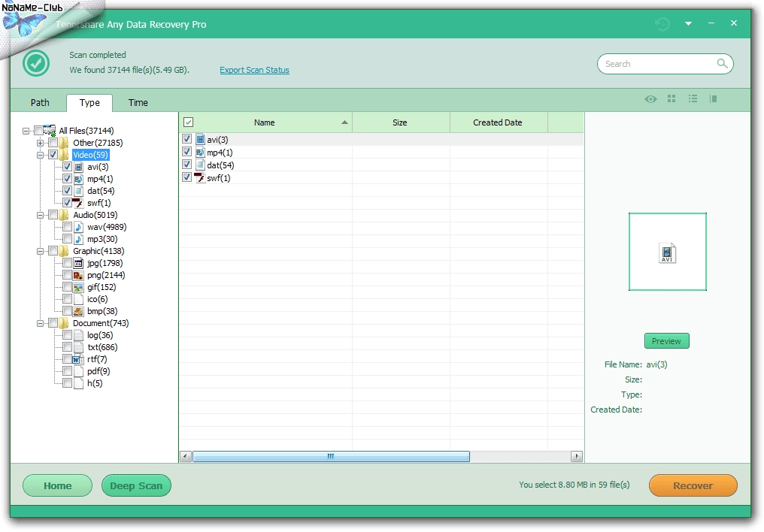
Task: Click the avi file icon in tree
Action: 78,167
